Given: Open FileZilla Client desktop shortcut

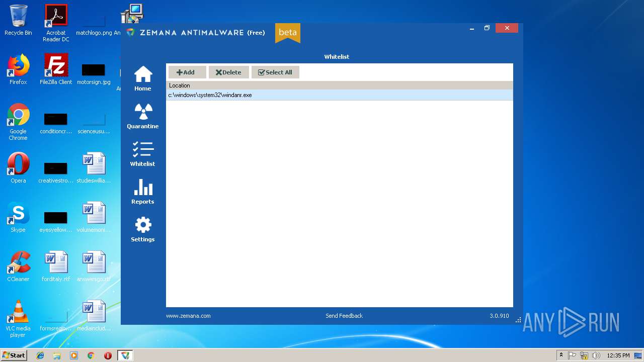Looking at the screenshot, I should click(x=56, y=69).
